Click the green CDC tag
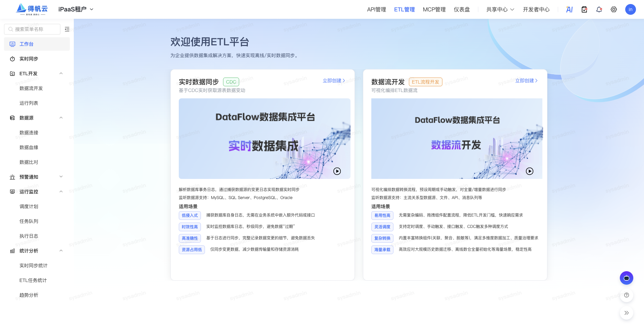This screenshot has width=644, height=333. point(231,82)
